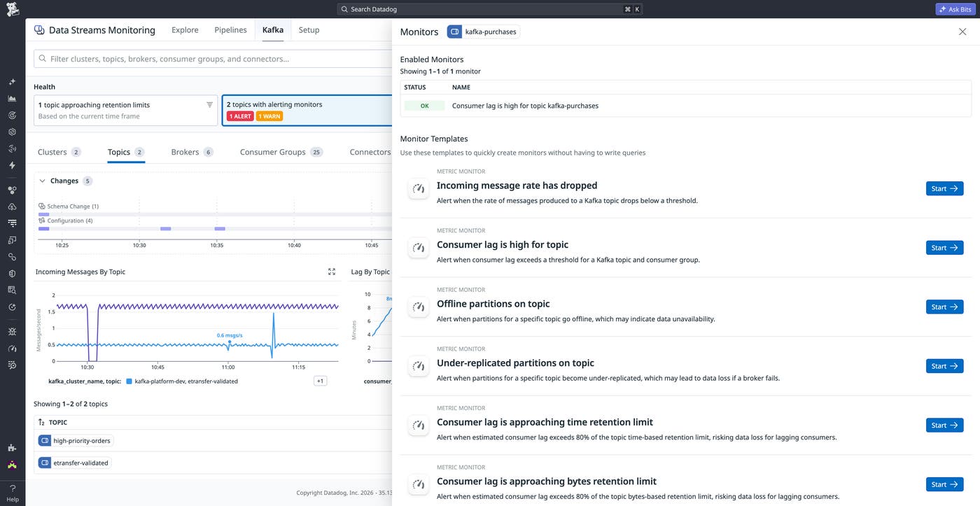This screenshot has height=506, width=980.
Task: Open the Connectors tab
Action: point(370,152)
